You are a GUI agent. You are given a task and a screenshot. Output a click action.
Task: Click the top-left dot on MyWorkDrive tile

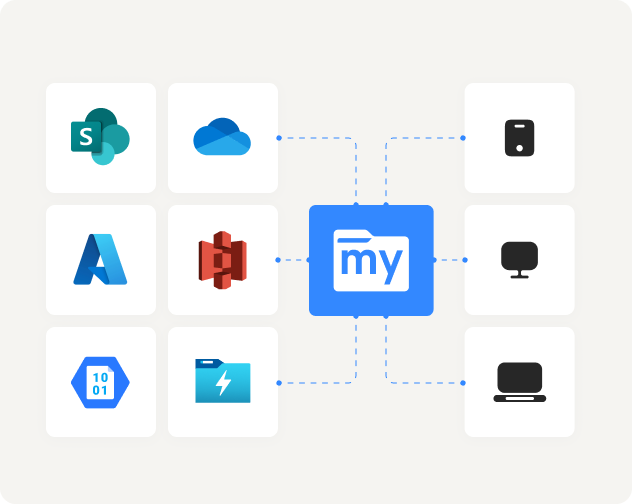[356, 205]
